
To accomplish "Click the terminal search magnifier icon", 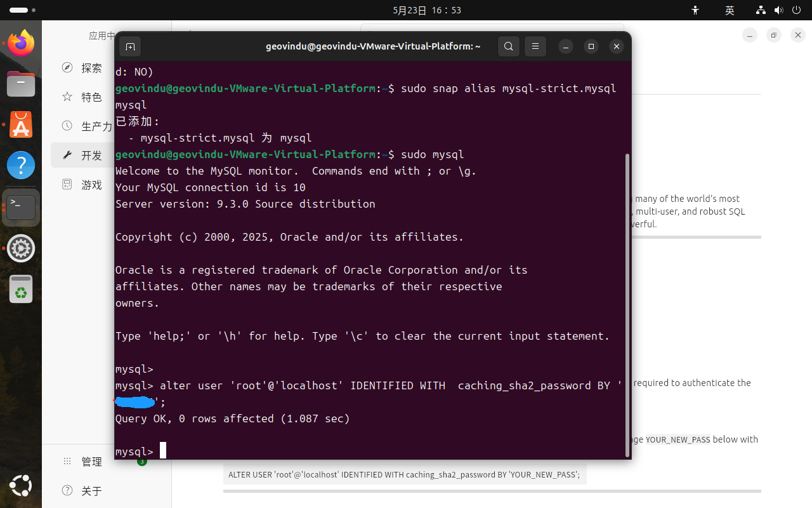I will coord(508,46).
